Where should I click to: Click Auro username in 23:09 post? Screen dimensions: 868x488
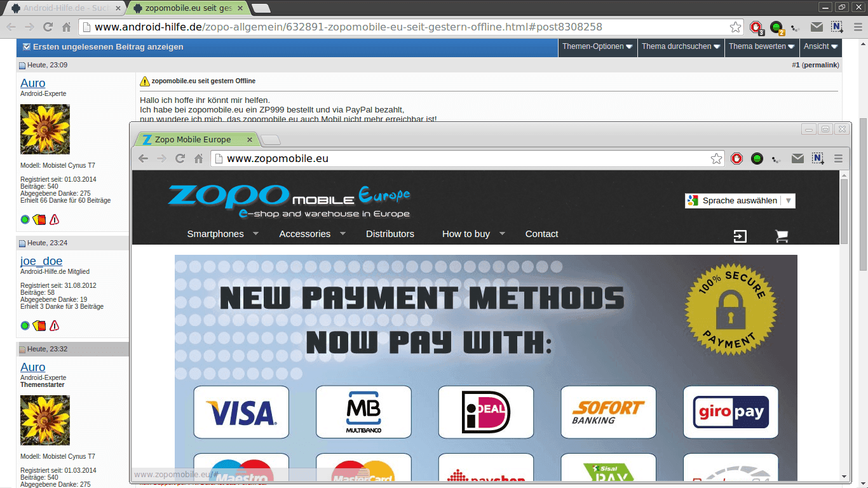click(x=32, y=83)
